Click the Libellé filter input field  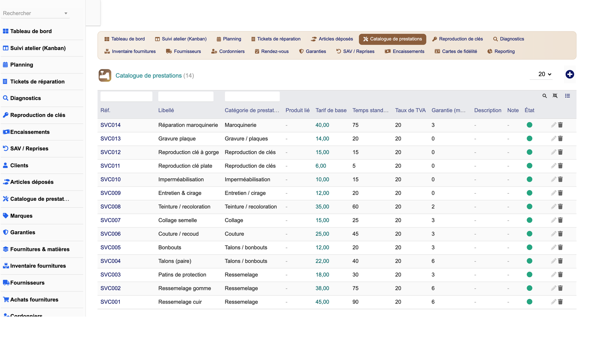[x=186, y=96]
